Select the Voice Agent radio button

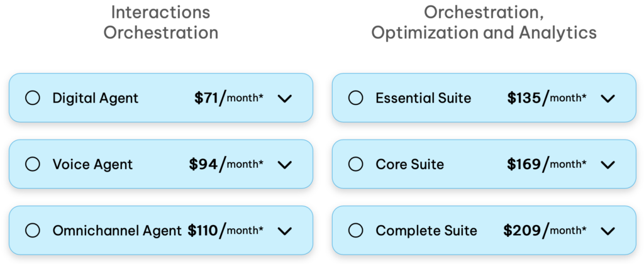(x=33, y=164)
